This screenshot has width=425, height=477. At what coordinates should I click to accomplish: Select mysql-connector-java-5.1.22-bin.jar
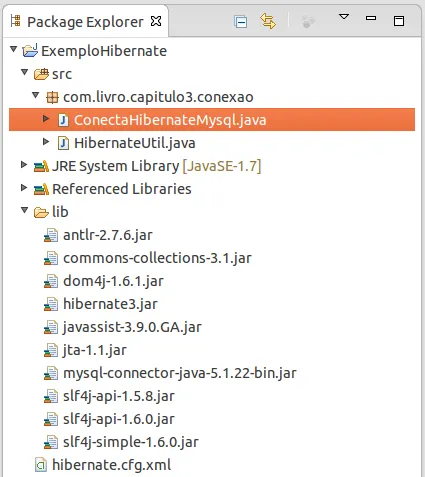(179, 373)
